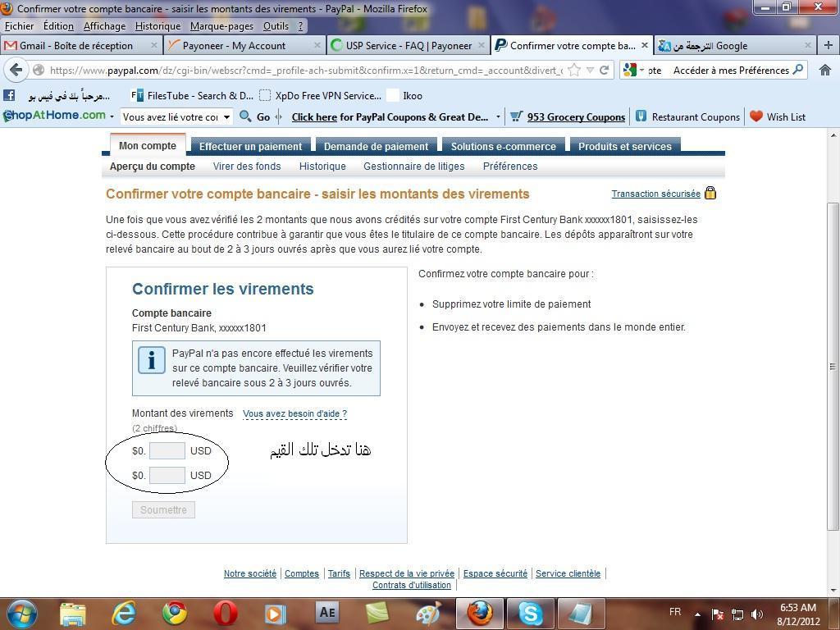
Task: Open Windows Start menu orb
Action: (x=22, y=614)
